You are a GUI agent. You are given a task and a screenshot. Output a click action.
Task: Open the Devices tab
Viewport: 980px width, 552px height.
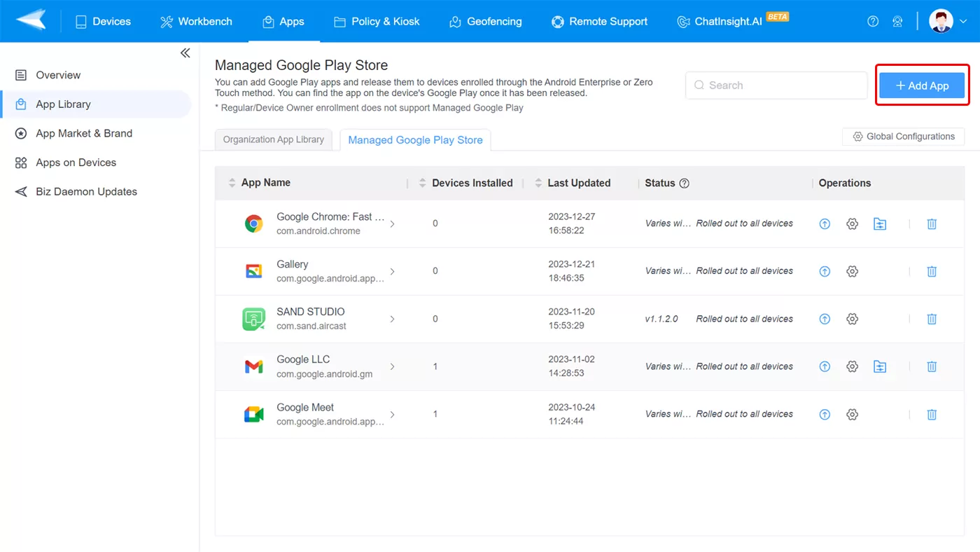(103, 21)
